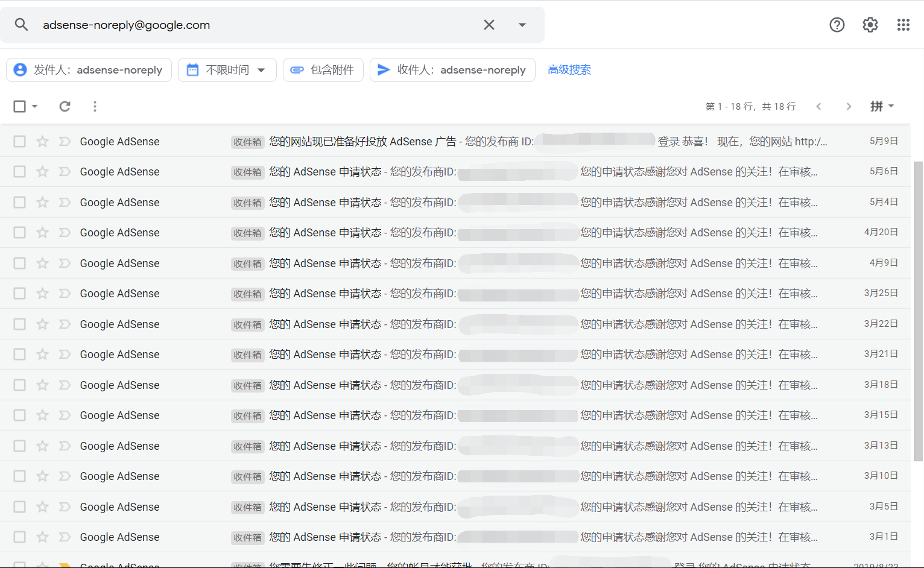Expand the search options dropdown arrow
The height and width of the screenshot is (568, 924).
(x=522, y=25)
